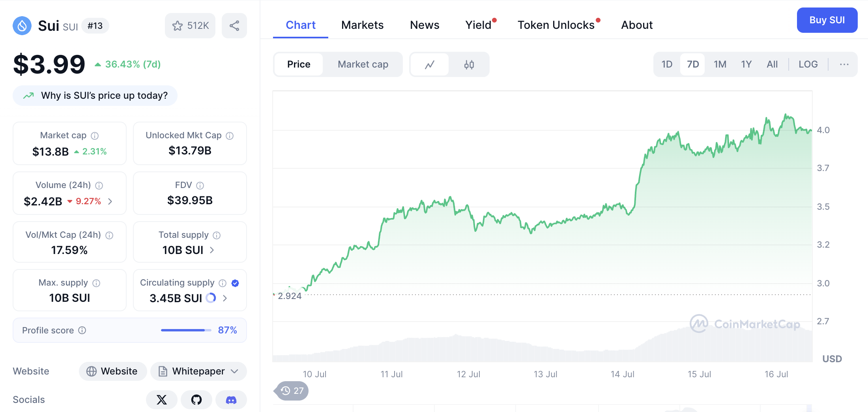
Task: Click the globe icon on Website button
Action: (x=92, y=371)
